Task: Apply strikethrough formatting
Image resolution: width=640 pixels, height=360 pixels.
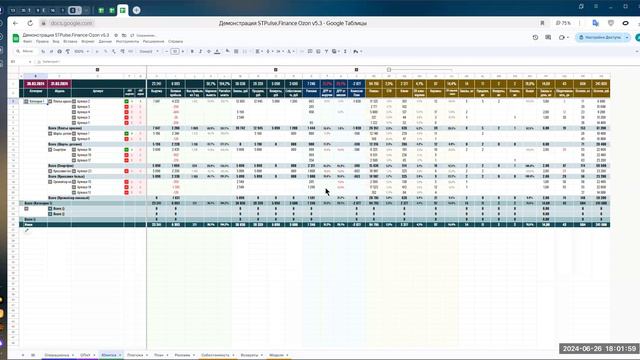Action: 209,51
